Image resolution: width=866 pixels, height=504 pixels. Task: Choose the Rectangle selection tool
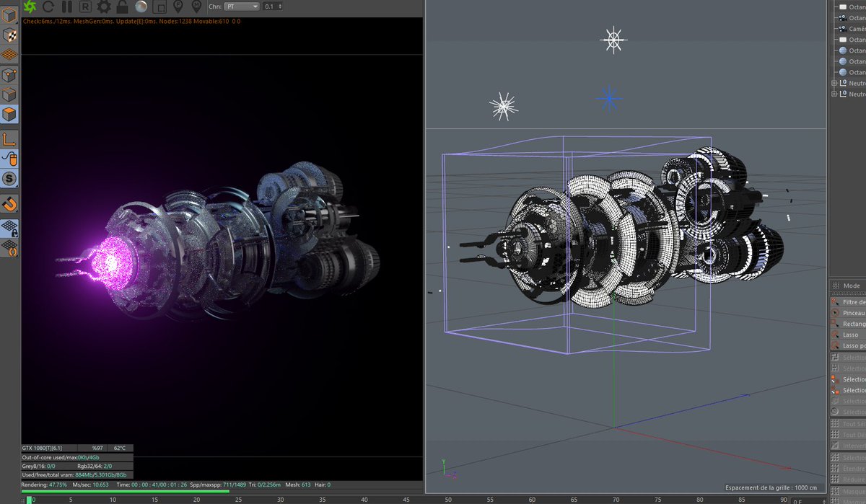point(849,324)
